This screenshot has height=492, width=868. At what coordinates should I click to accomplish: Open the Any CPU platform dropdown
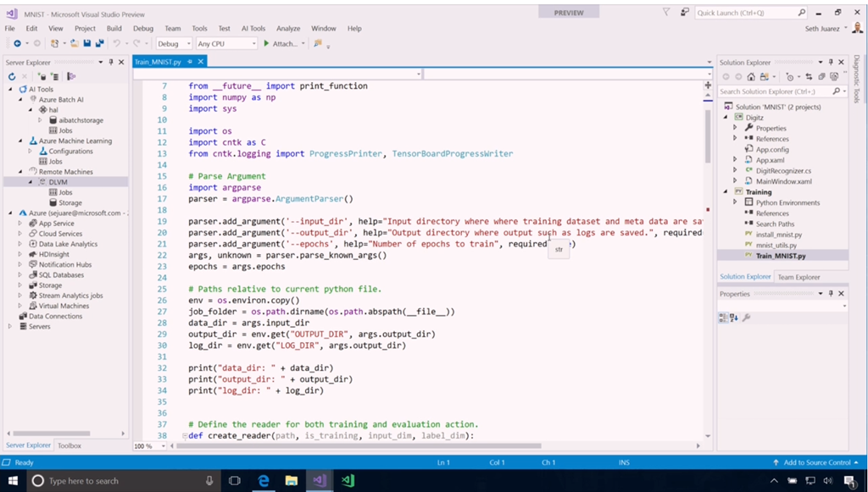(x=225, y=43)
